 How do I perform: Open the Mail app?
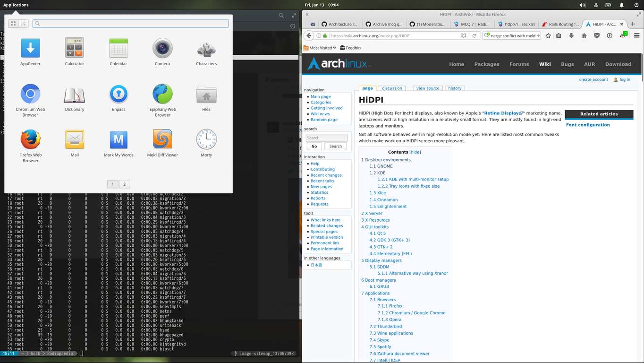(75, 143)
